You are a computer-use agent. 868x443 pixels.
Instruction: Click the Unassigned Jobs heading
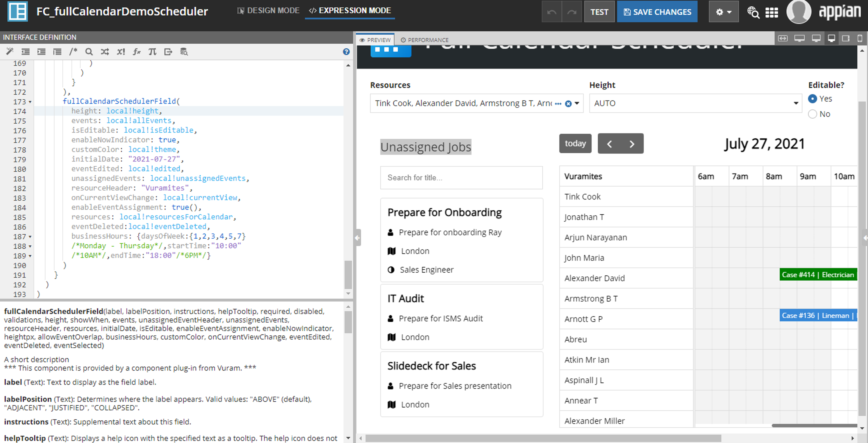(426, 147)
